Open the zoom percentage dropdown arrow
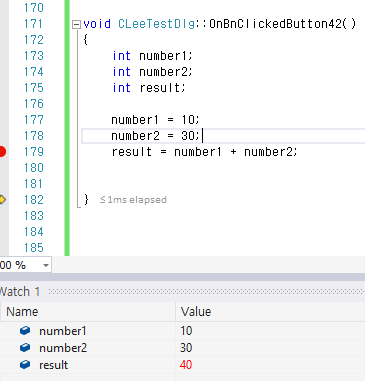 point(46,265)
